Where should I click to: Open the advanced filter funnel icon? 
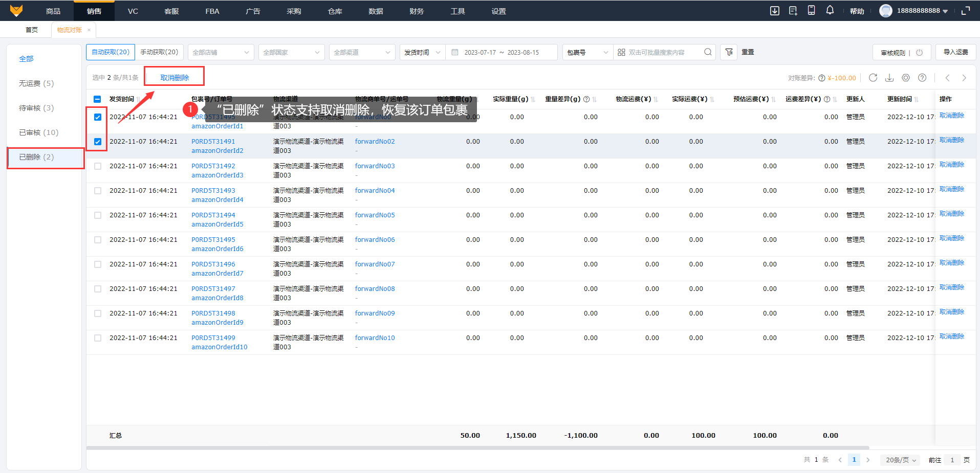[x=729, y=52]
